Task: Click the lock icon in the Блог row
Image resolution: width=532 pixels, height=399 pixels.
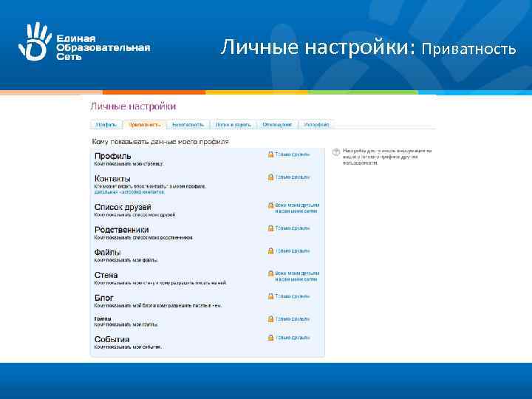Action: pyautogui.click(x=270, y=296)
